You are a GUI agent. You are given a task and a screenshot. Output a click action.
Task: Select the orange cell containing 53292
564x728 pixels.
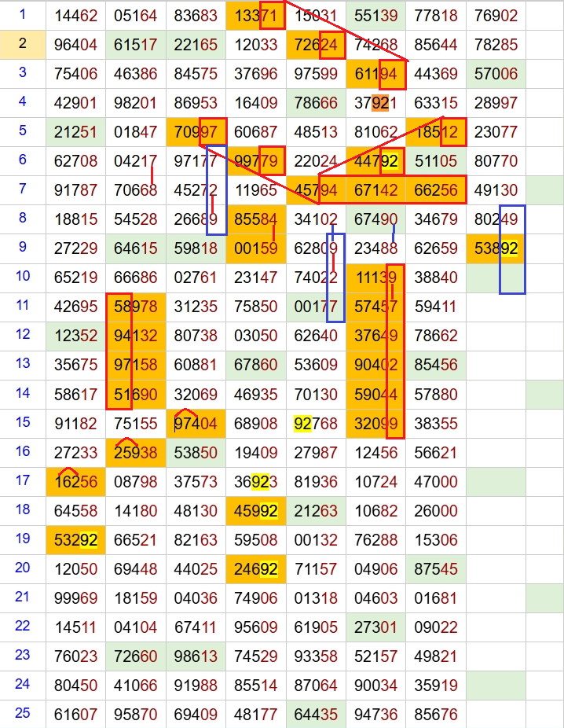click(x=75, y=540)
